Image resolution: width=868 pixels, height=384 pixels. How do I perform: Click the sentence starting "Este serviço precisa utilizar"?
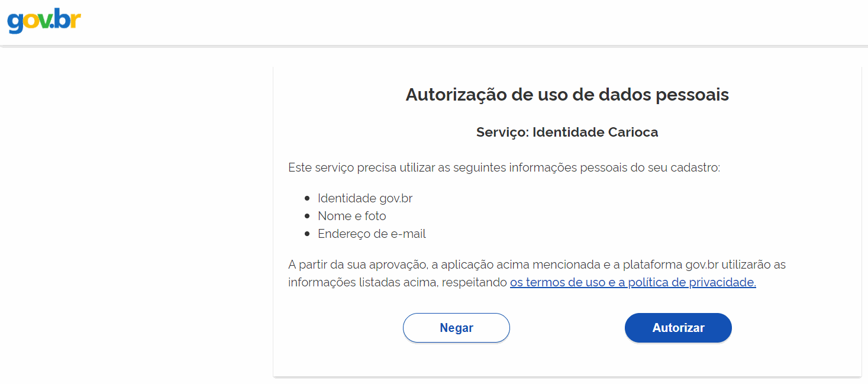coord(504,167)
